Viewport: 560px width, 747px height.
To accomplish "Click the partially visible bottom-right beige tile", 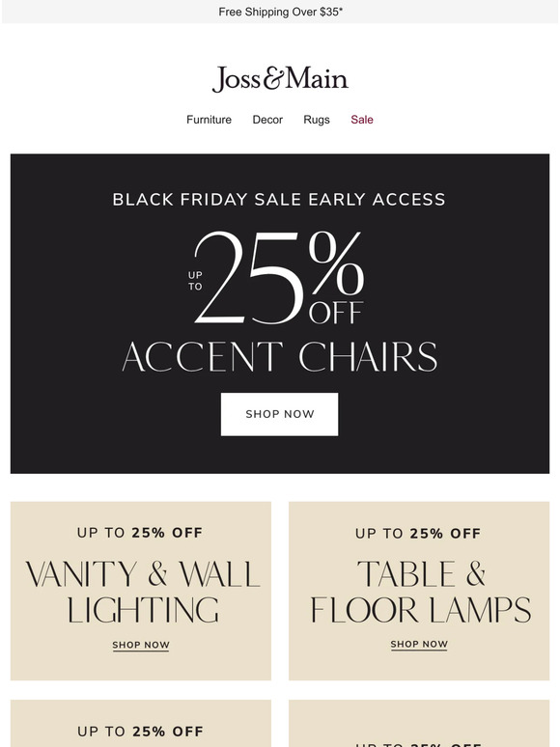I will tap(419, 723).
